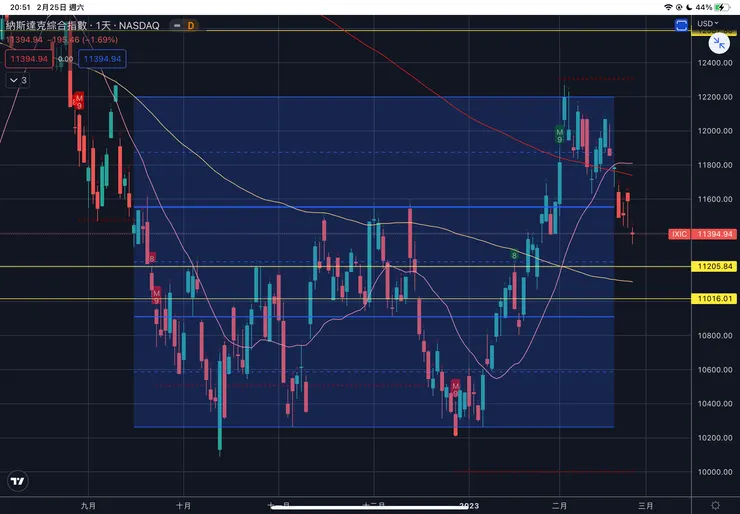Select the red M9 marker near the December low

[455, 388]
